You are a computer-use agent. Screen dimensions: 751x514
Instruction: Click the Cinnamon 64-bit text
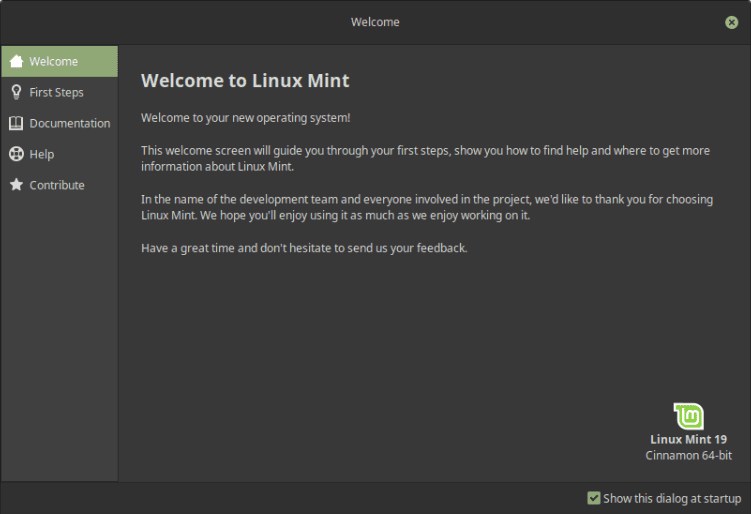[688, 456]
